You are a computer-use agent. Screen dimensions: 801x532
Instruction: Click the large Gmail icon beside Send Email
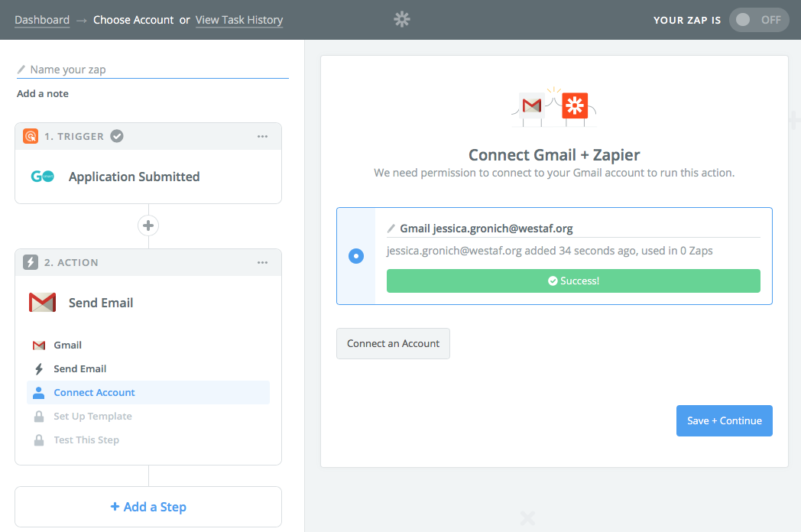[42, 303]
